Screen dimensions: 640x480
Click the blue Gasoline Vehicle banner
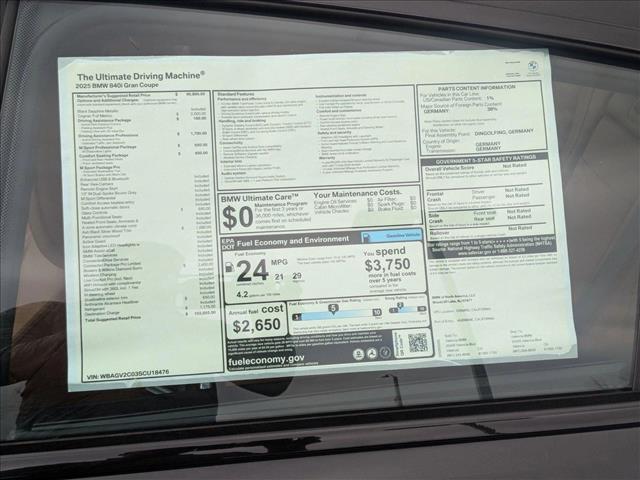(392, 236)
